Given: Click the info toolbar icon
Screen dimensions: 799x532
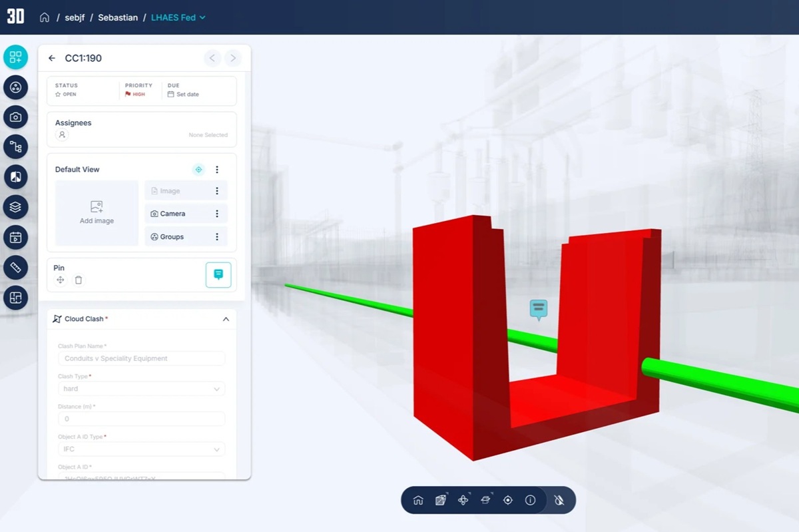Looking at the screenshot, I should pos(530,500).
